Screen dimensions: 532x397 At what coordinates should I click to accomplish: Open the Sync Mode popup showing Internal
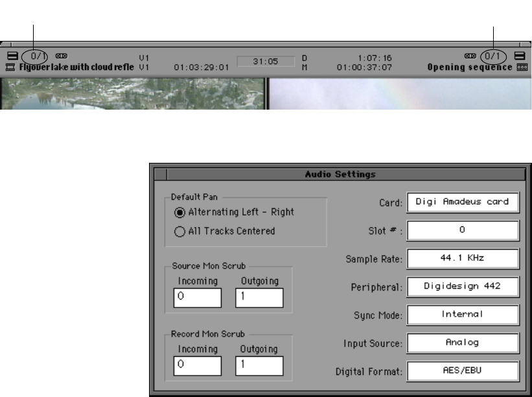(x=463, y=315)
